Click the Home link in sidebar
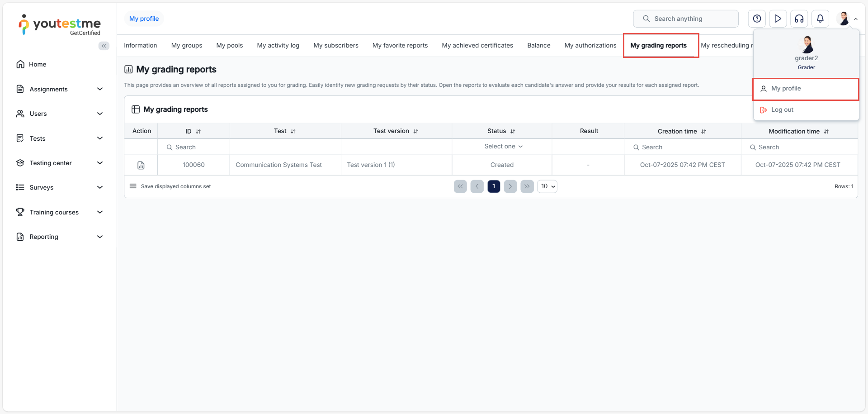The height and width of the screenshot is (414, 868). [38, 64]
